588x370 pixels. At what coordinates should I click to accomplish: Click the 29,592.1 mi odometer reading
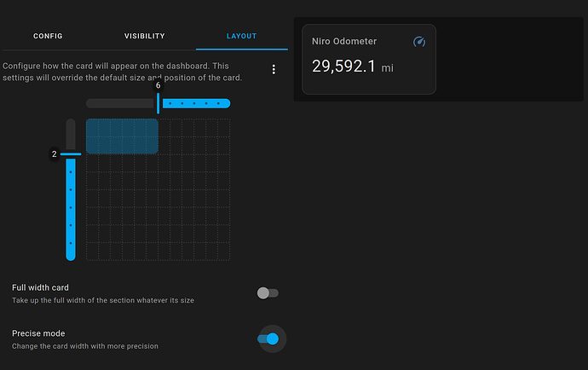(353, 66)
